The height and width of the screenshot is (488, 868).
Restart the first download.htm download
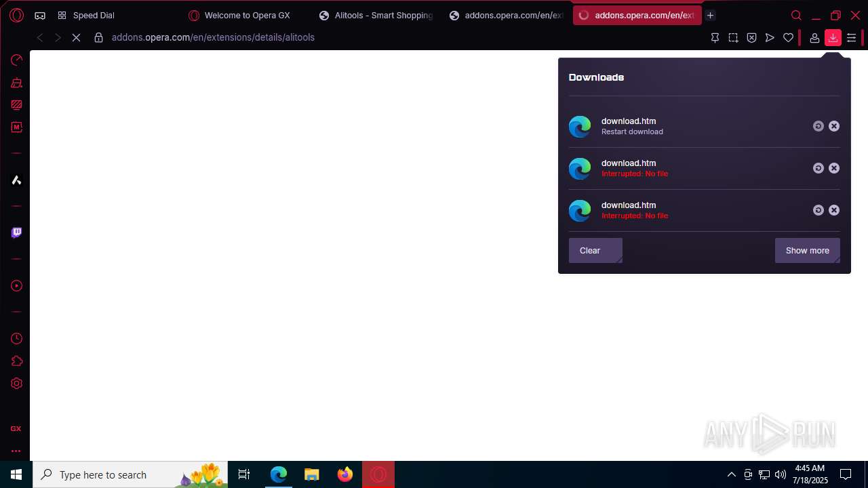[x=818, y=126]
